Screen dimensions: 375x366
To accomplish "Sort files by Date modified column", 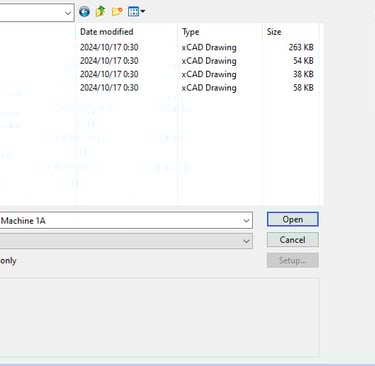I will [127, 32].
